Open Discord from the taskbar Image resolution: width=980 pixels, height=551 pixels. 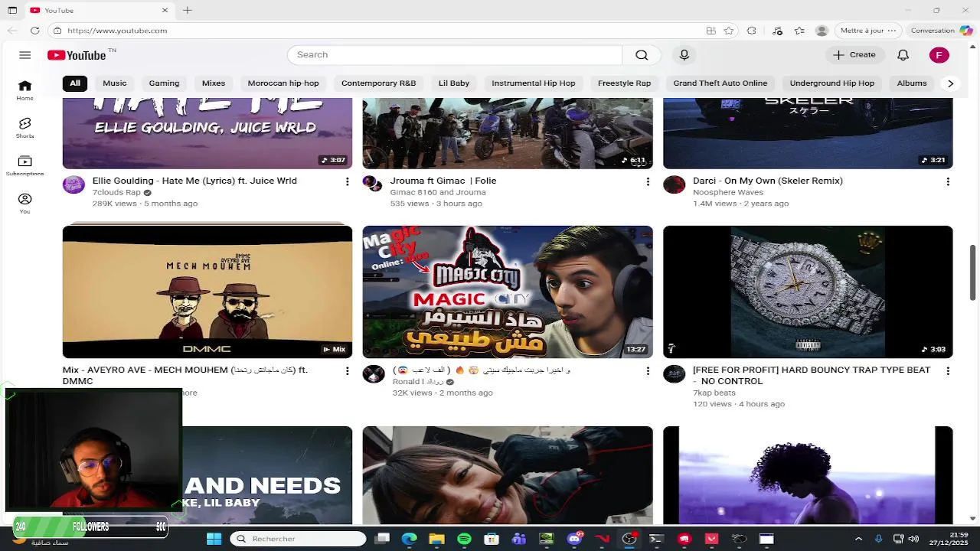(x=574, y=539)
